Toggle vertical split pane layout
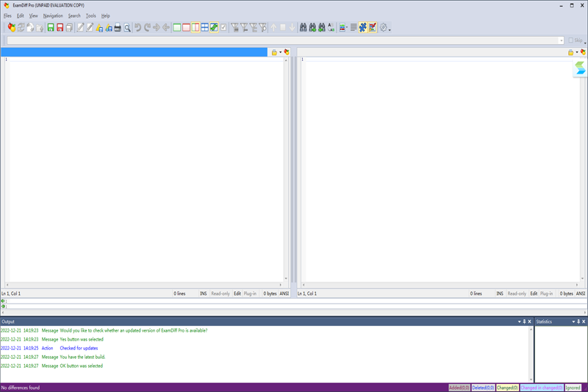Screen dimensions: 588x392 click(x=196, y=27)
